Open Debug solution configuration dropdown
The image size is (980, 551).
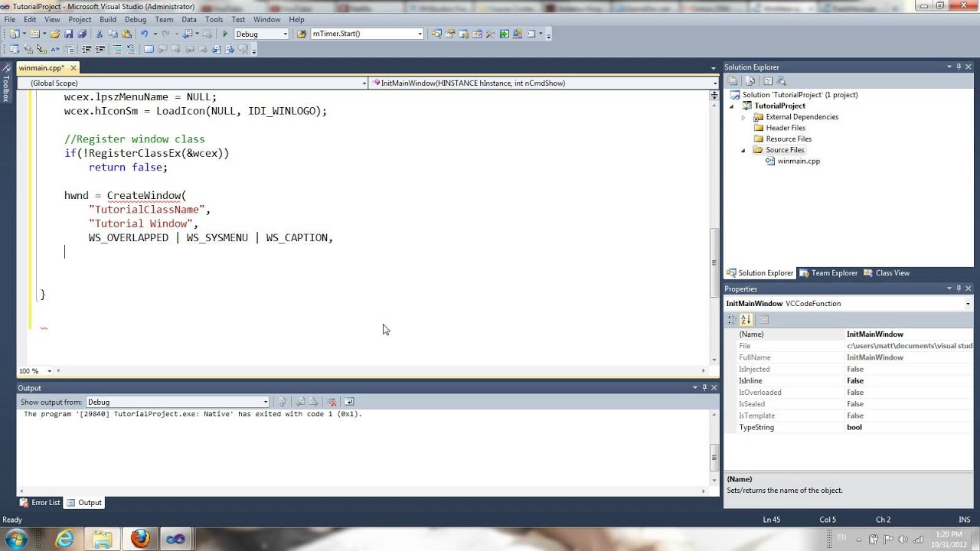285,34
